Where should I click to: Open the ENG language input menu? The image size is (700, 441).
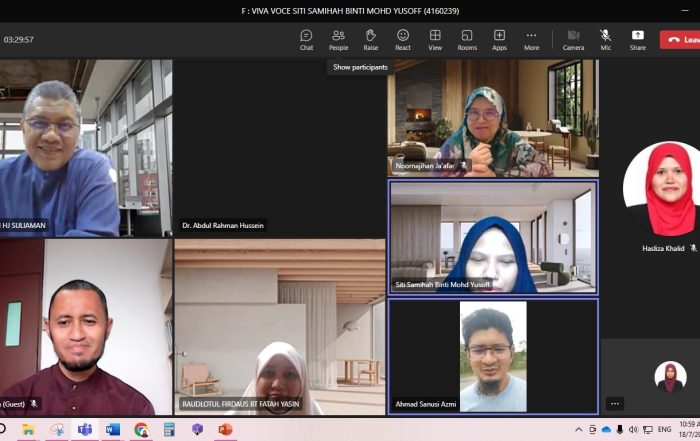pyautogui.click(x=663, y=429)
